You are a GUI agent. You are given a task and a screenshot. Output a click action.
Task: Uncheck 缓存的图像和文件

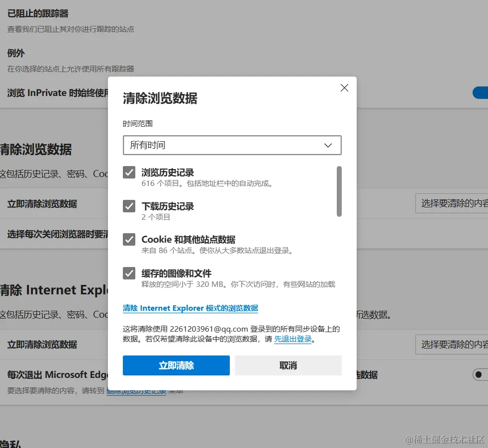(129, 273)
